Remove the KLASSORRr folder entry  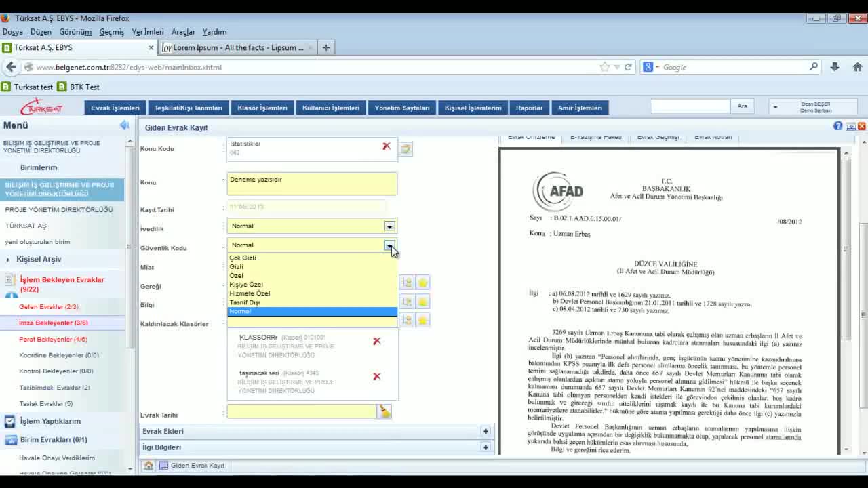(x=377, y=341)
